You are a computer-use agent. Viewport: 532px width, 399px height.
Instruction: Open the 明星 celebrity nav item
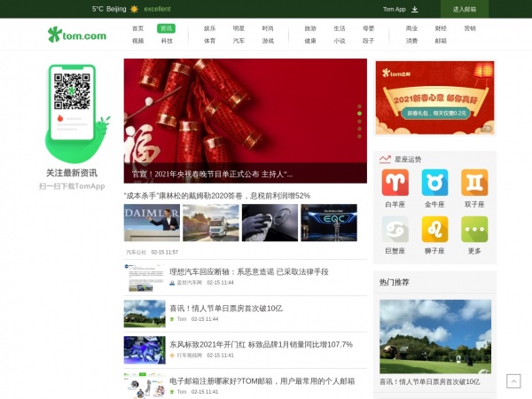pos(239,28)
